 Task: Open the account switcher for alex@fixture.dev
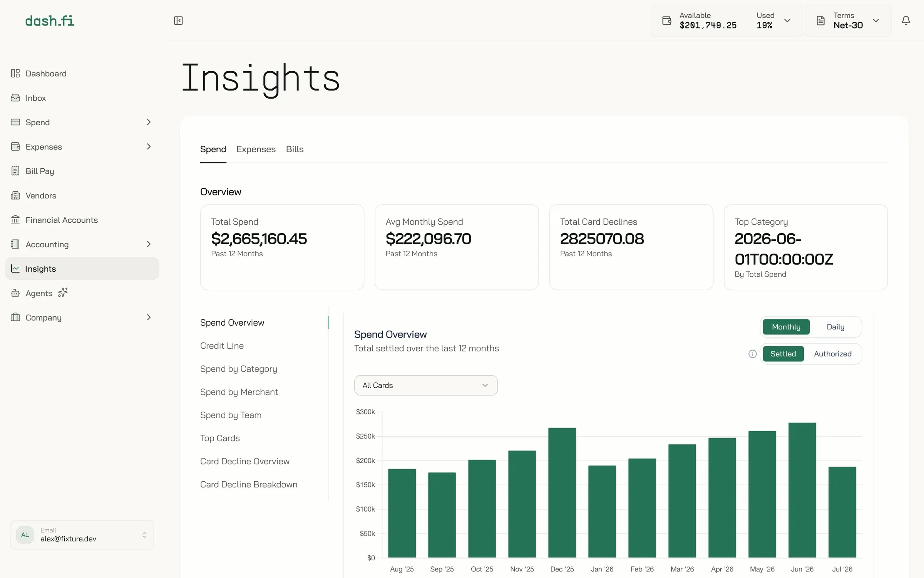tap(82, 535)
